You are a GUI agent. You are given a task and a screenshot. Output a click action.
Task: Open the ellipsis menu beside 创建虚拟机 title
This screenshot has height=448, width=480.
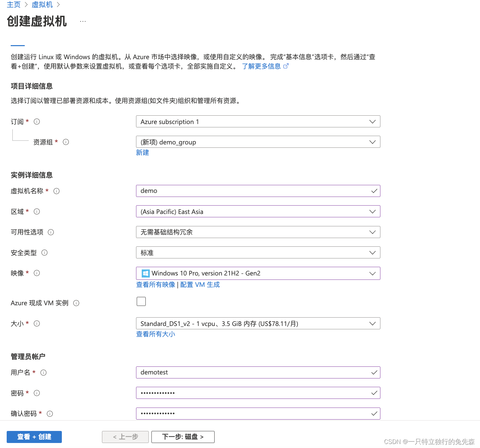pyautogui.click(x=83, y=21)
